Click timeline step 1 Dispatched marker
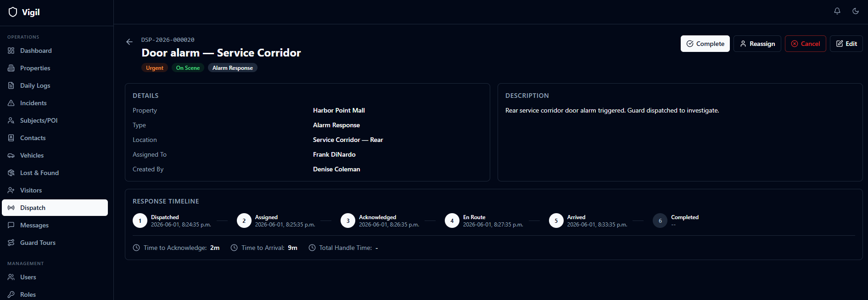868x300 pixels. click(140, 221)
